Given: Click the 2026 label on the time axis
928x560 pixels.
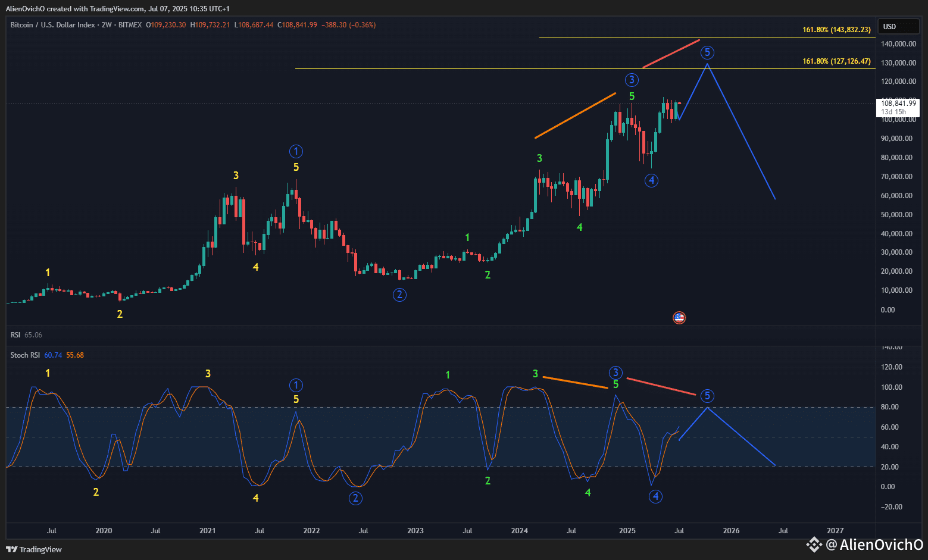Looking at the screenshot, I should (731, 531).
